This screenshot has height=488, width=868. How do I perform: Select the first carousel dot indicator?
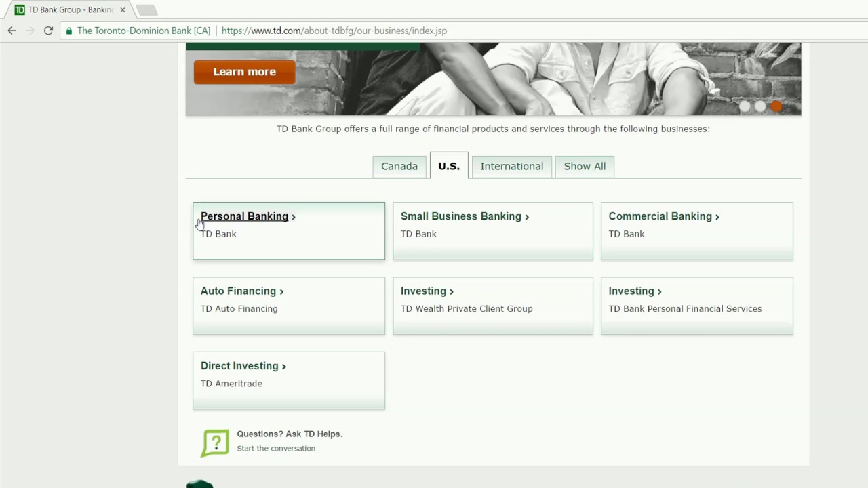pyautogui.click(x=745, y=106)
